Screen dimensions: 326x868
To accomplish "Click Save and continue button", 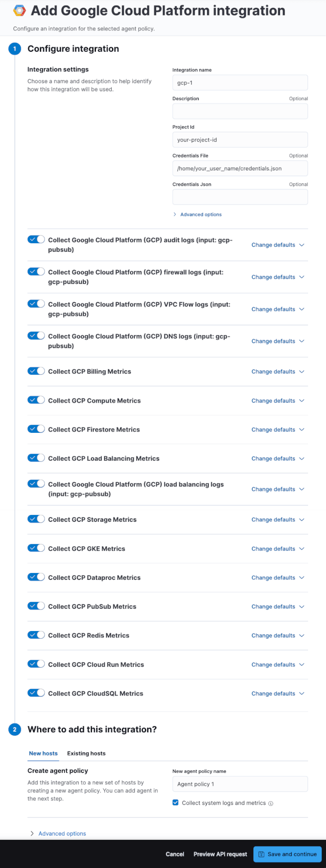I will (x=287, y=854).
